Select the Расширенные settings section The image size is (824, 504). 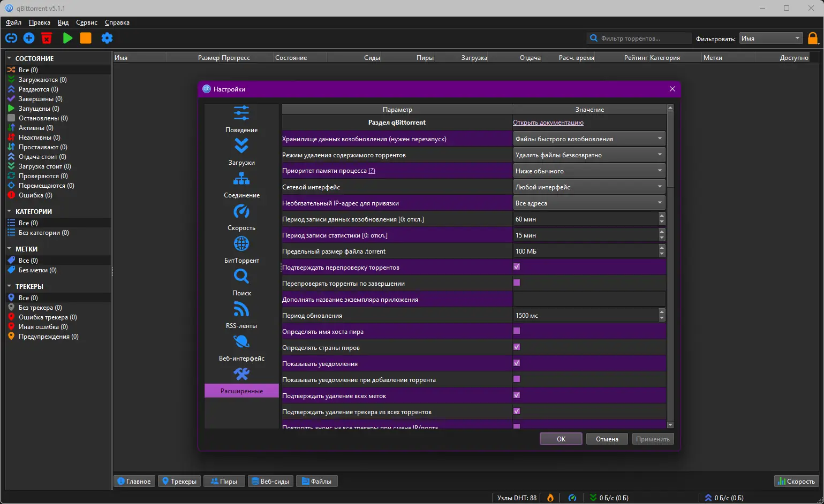[241, 381]
